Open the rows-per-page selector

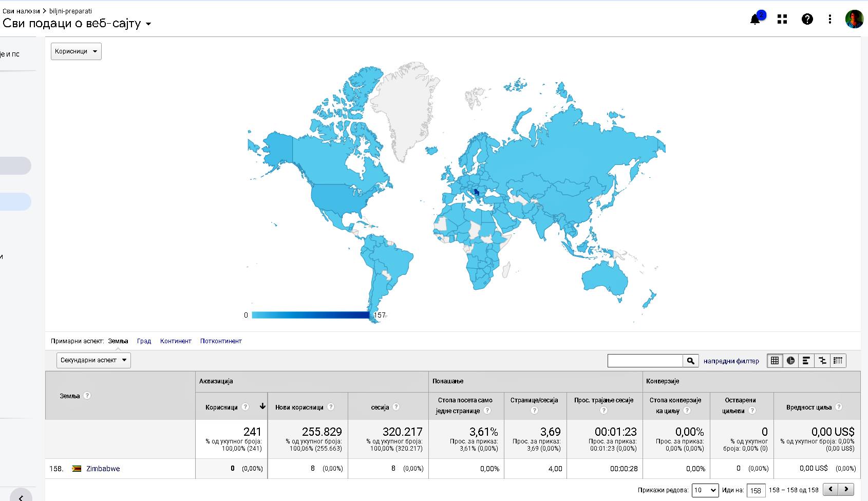pyautogui.click(x=705, y=490)
